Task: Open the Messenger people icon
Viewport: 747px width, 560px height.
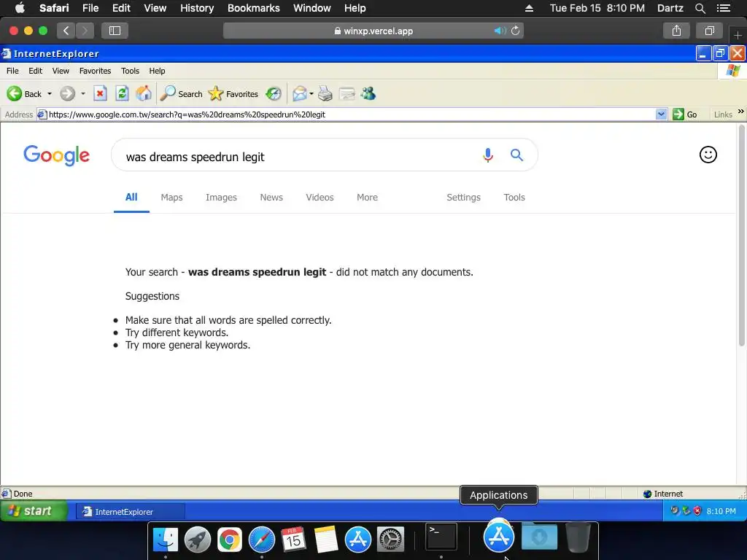Action: coord(368,94)
